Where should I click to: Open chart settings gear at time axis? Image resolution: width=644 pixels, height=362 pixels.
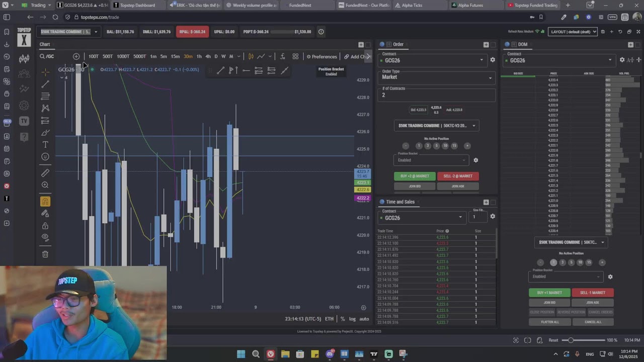(x=363, y=307)
